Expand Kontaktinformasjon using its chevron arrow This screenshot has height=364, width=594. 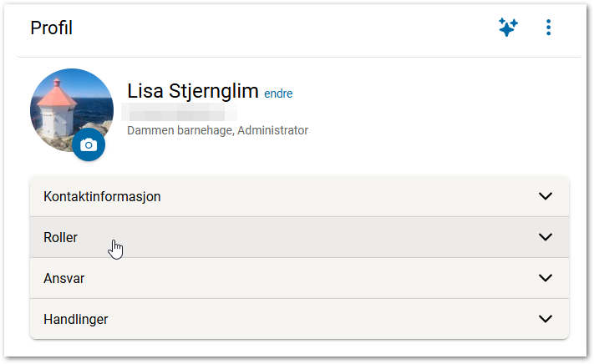click(x=546, y=196)
